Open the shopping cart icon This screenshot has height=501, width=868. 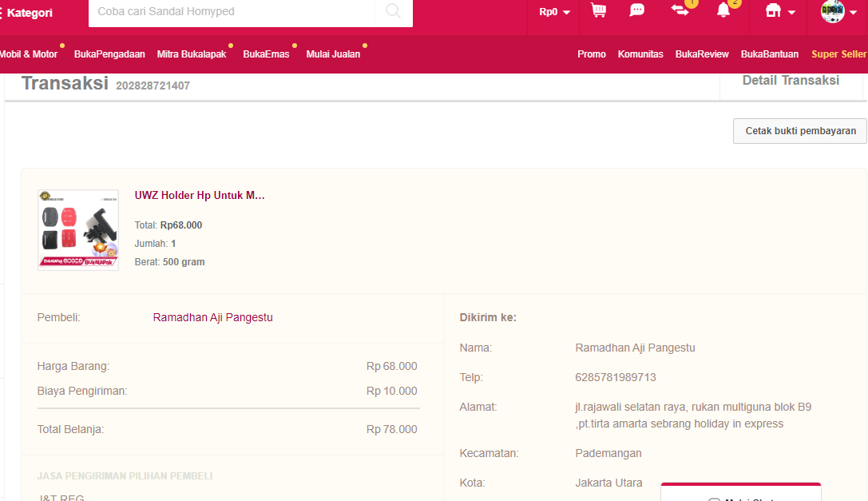click(598, 10)
